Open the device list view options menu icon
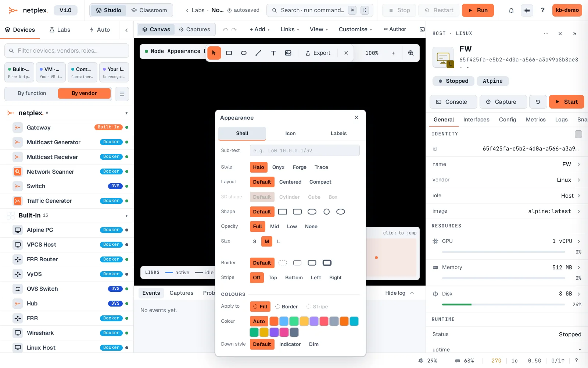Image resolution: width=588 pixels, height=368 pixels. (122, 94)
